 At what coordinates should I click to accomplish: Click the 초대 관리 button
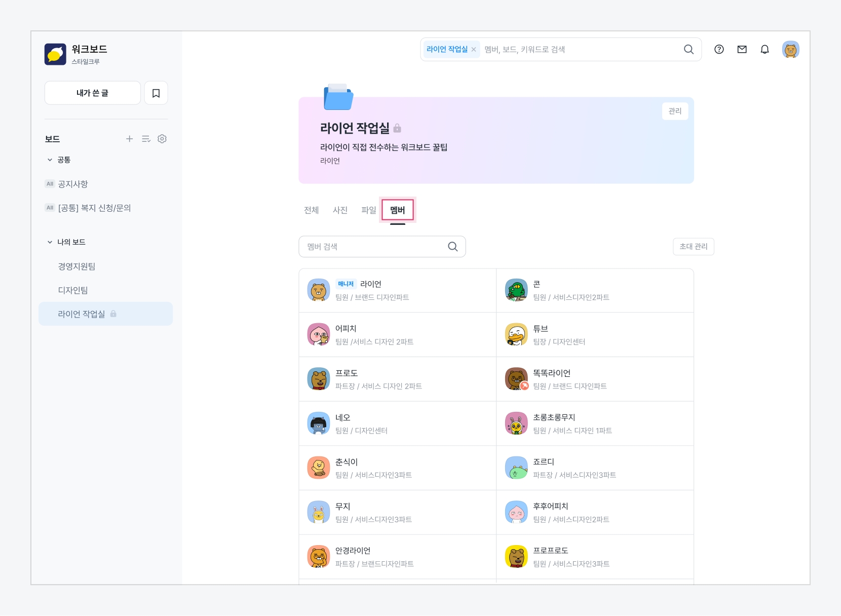pyautogui.click(x=693, y=247)
